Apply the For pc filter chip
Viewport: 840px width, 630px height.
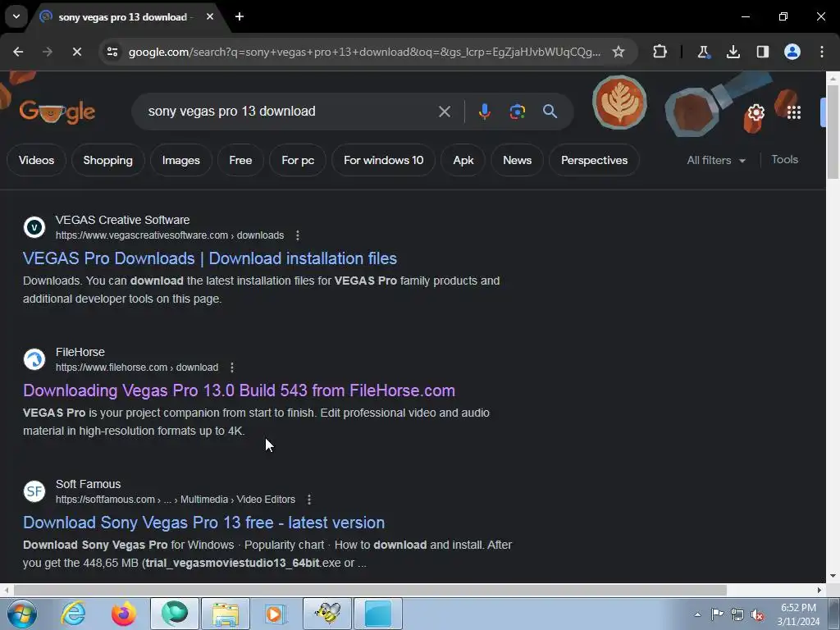(298, 160)
